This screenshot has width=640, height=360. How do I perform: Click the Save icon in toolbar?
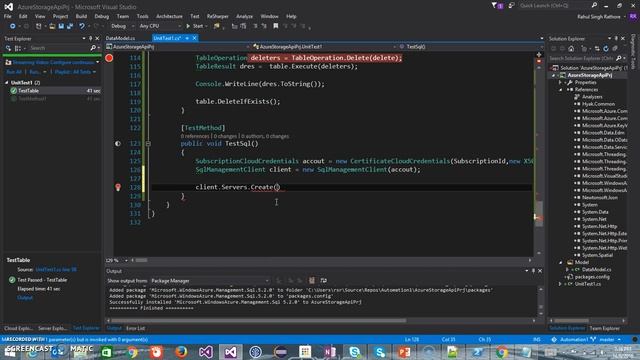[x=61, y=26]
